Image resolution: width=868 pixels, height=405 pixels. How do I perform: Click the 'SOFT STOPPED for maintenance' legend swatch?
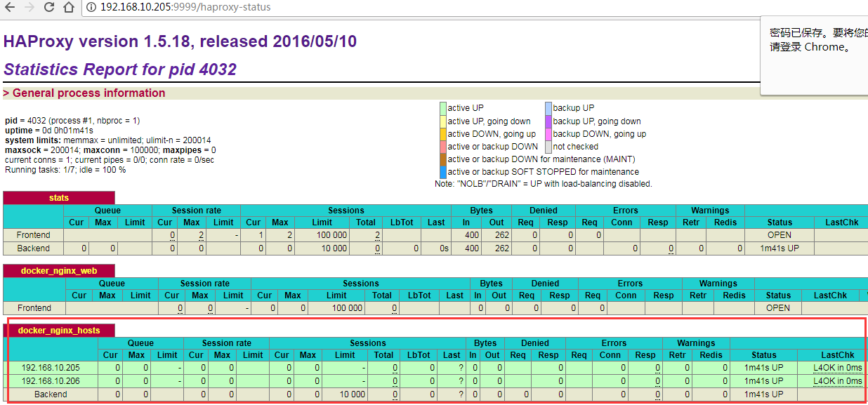point(443,172)
